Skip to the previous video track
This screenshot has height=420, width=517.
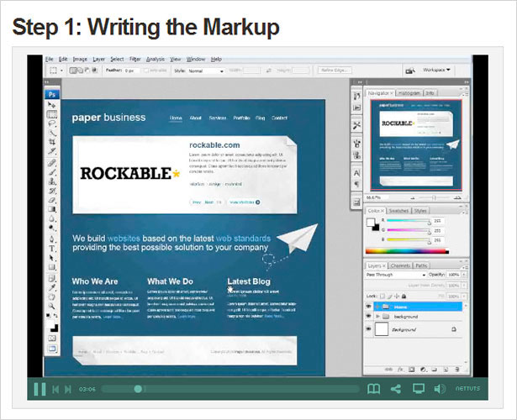(55, 390)
